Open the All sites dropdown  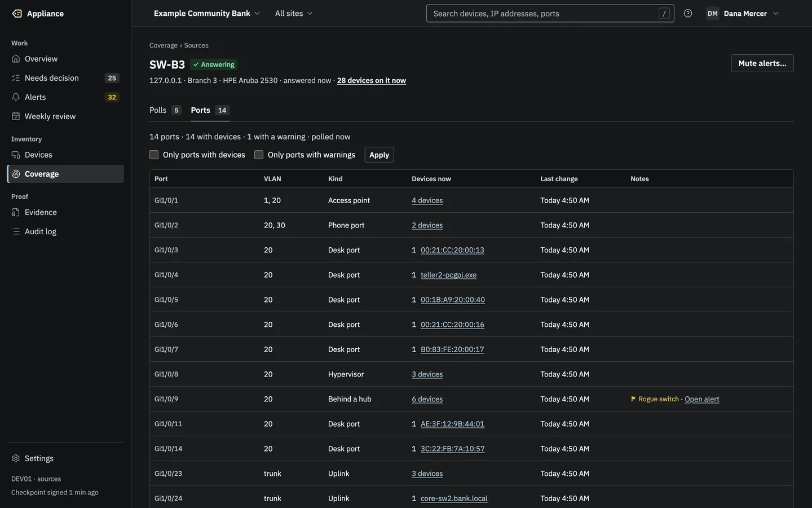click(x=294, y=14)
